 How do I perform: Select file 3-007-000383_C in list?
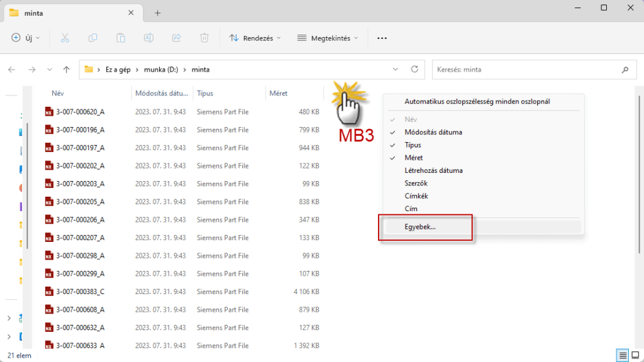pos(80,292)
